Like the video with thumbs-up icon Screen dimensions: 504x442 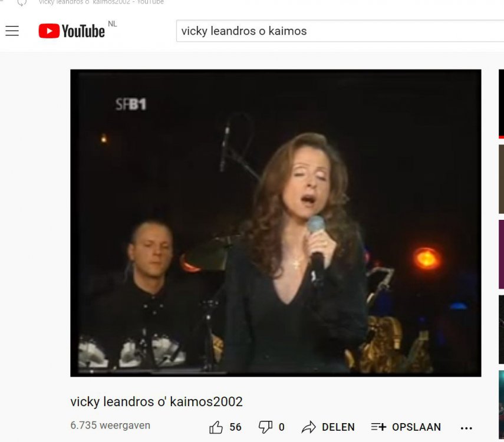(216, 427)
